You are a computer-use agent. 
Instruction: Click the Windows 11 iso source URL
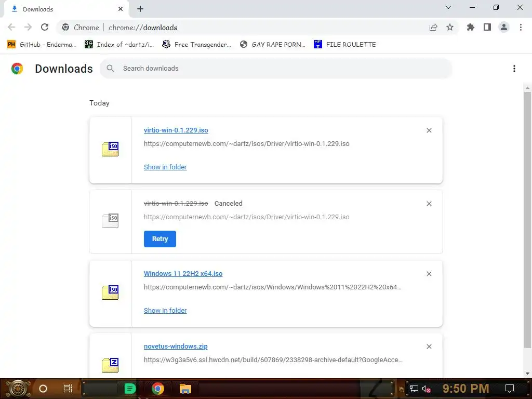pos(272,287)
